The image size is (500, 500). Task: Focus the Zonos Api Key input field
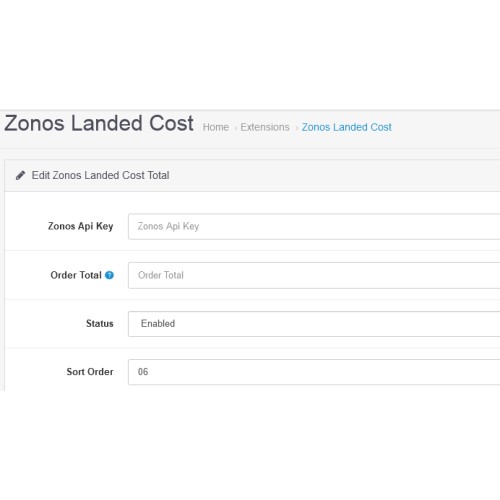click(314, 227)
